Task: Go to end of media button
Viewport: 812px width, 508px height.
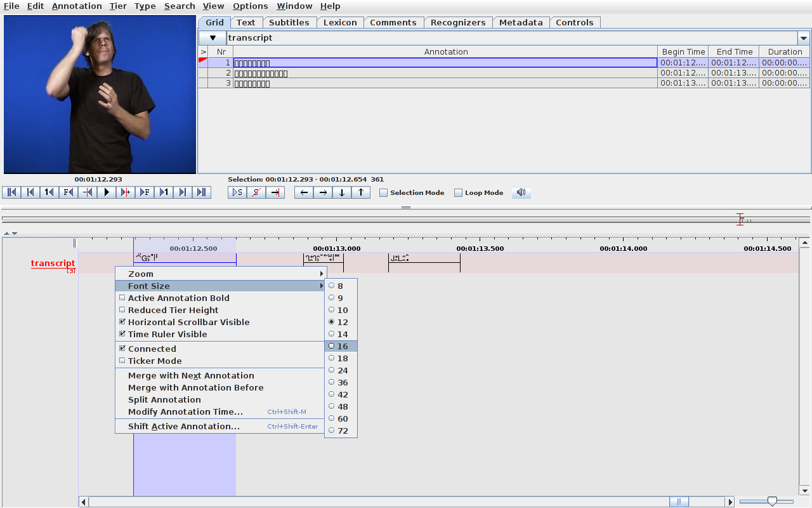Action: pyautogui.click(x=202, y=192)
